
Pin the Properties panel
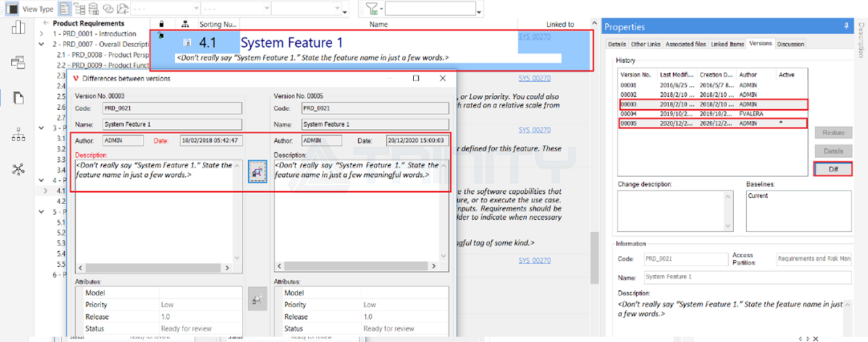click(x=847, y=27)
